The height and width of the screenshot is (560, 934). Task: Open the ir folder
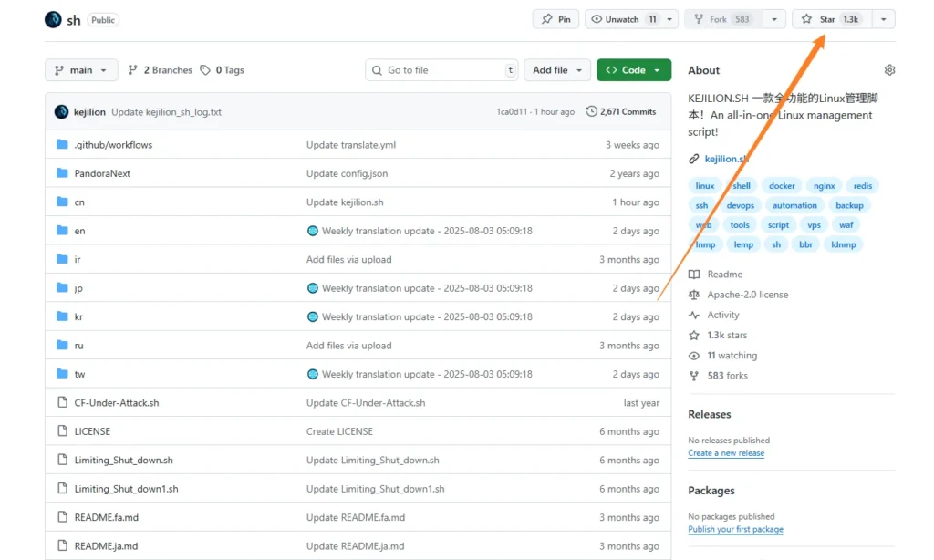click(78, 259)
